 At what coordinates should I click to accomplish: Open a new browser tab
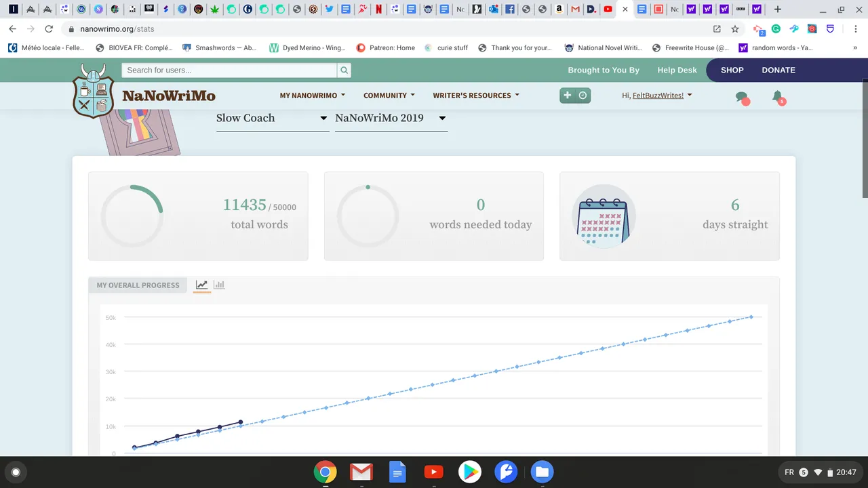[x=777, y=9]
